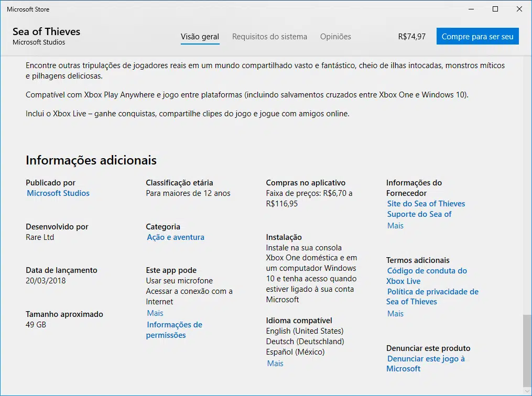
Task: Visit Site do Sea of Thieves link
Action: tap(426, 204)
